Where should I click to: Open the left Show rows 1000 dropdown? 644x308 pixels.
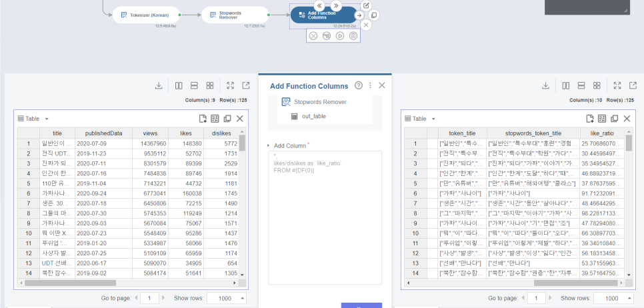point(227,298)
